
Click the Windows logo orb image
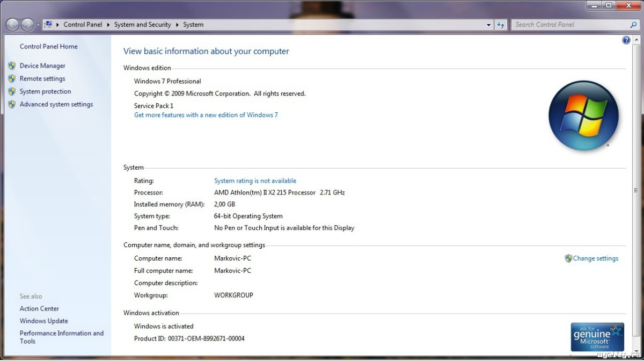pyautogui.click(x=583, y=115)
